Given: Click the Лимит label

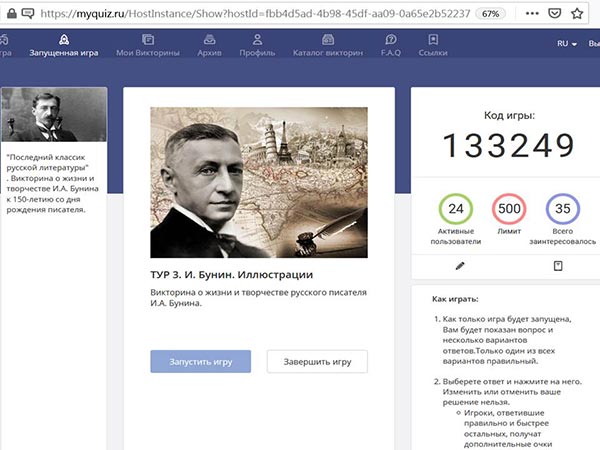Looking at the screenshot, I should pyautogui.click(x=509, y=231).
